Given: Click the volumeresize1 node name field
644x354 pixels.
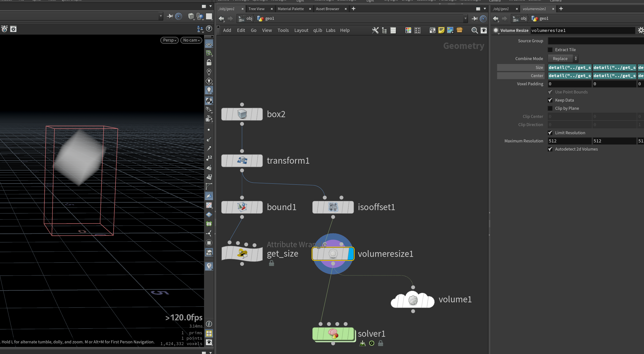Looking at the screenshot, I should (583, 30).
